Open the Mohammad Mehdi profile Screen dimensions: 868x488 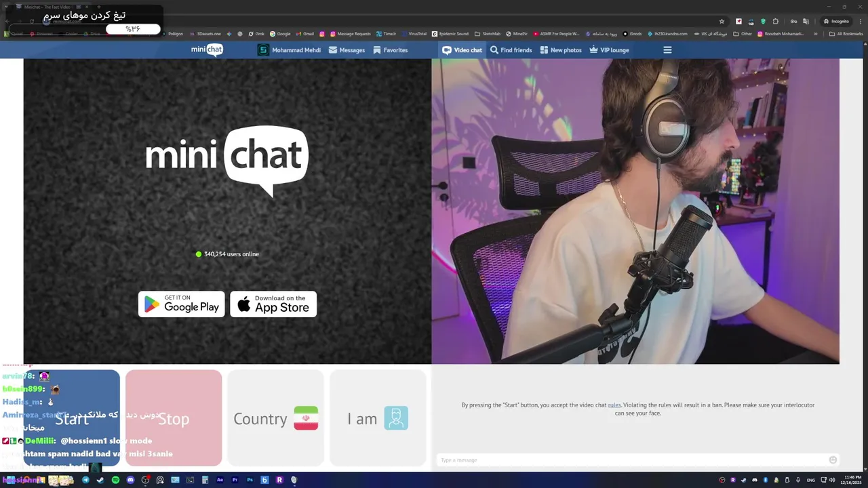[289, 50]
